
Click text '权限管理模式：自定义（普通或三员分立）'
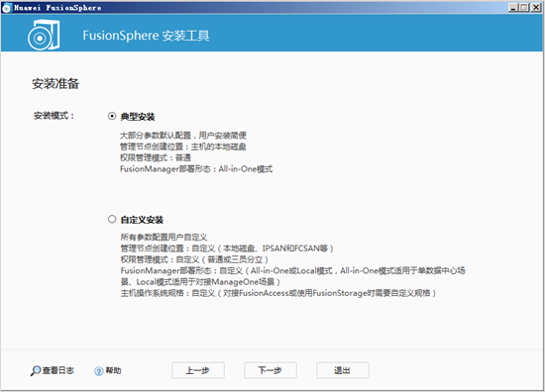[194, 259]
